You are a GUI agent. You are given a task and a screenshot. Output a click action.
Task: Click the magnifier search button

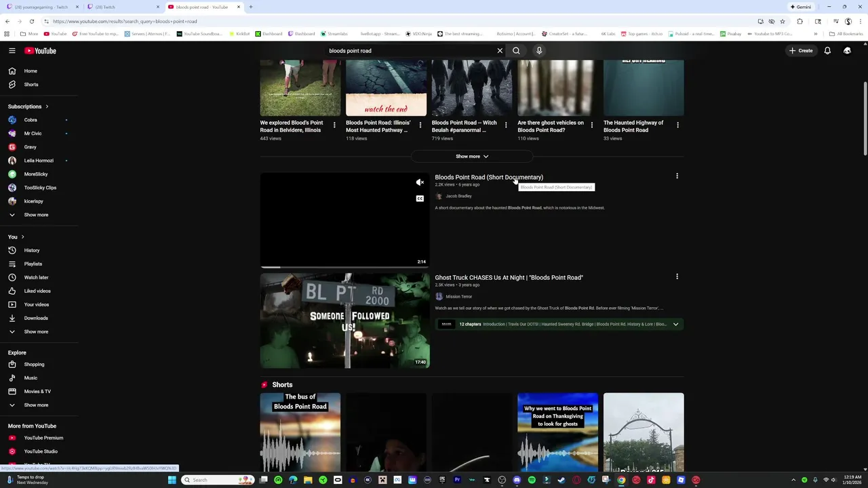point(516,51)
